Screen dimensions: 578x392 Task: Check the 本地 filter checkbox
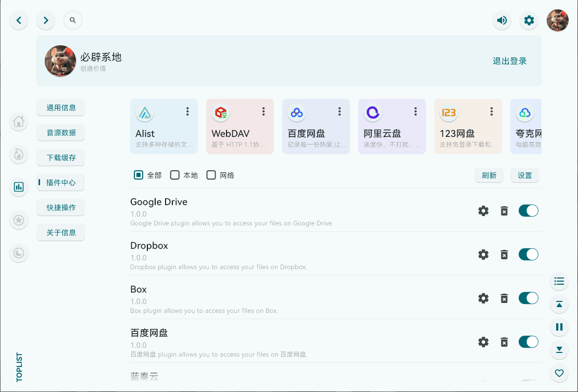174,175
